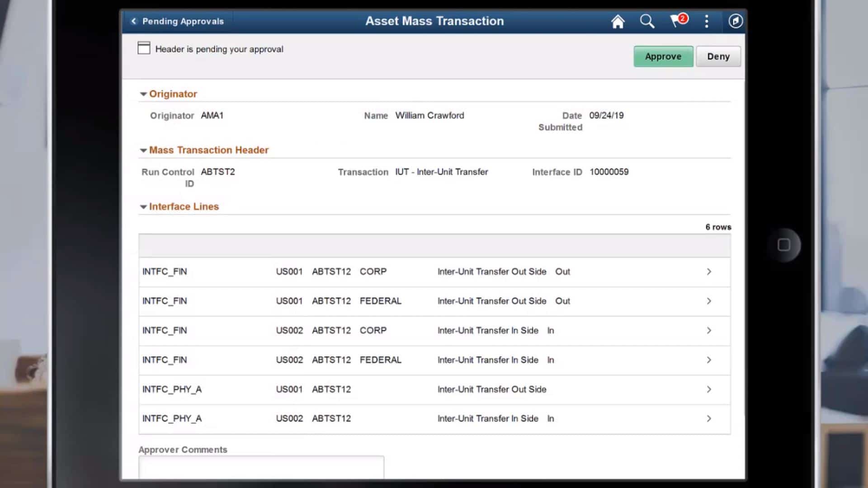The height and width of the screenshot is (488, 868).
Task: Open details for the US002 CORP transfer in row
Action: pos(709,330)
